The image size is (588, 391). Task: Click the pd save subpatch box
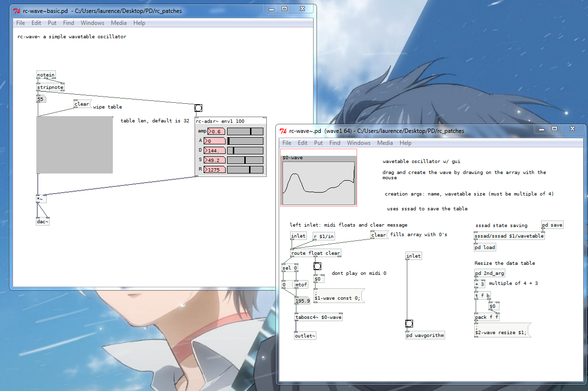[x=552, y=225]
